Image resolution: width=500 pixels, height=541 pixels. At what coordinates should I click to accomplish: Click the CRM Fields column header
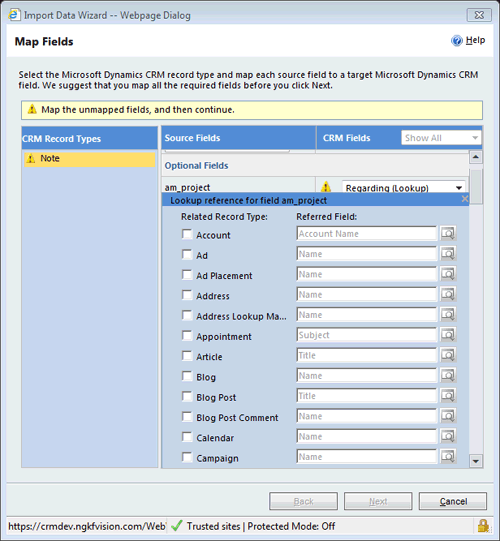(346, 138)
